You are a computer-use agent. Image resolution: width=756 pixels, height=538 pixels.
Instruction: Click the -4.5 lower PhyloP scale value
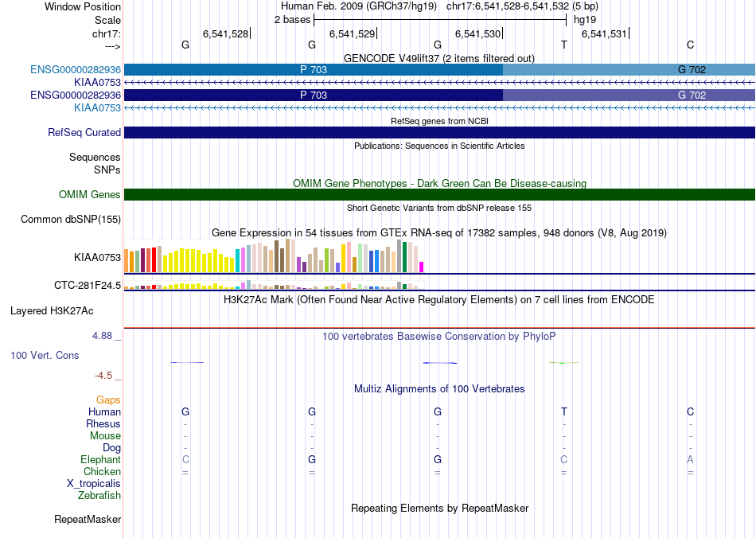click(103, 375)
